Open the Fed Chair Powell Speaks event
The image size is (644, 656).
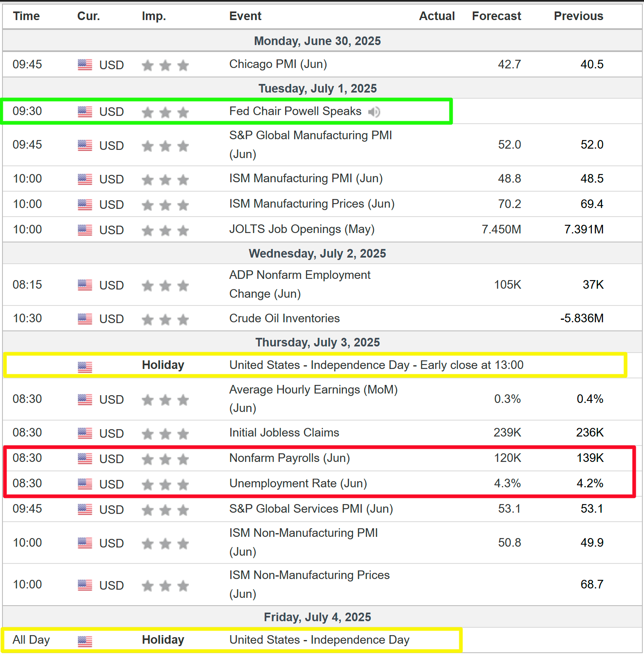(x=295, y=111)
